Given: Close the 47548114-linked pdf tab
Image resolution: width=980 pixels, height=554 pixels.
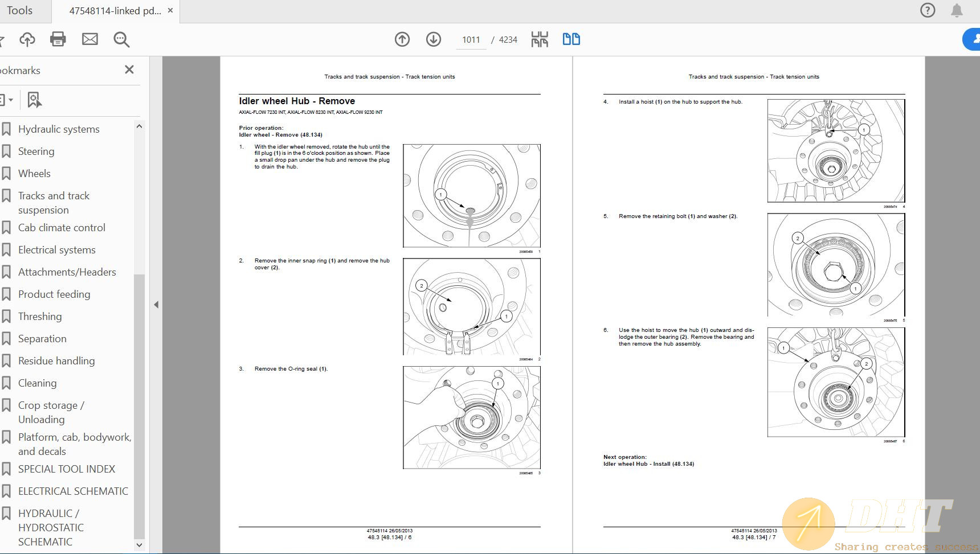Looking at the screenshot, I should (x=170, y=10).
